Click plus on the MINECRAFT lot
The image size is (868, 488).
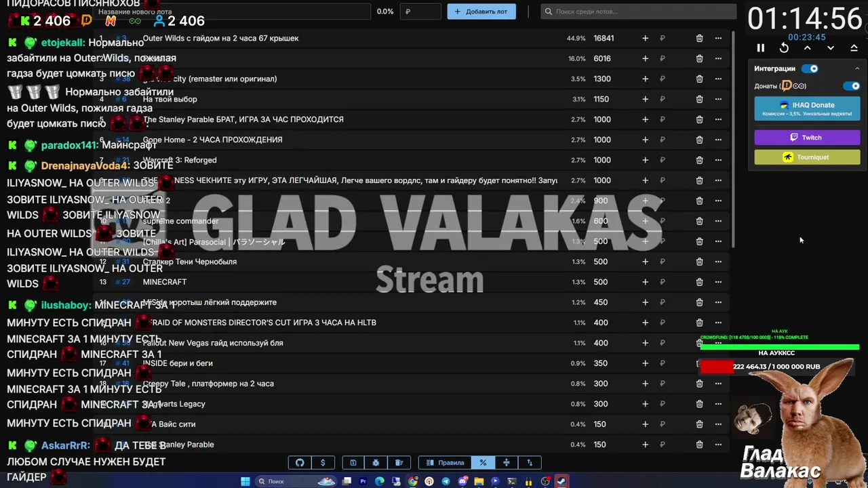click(645, 283)
